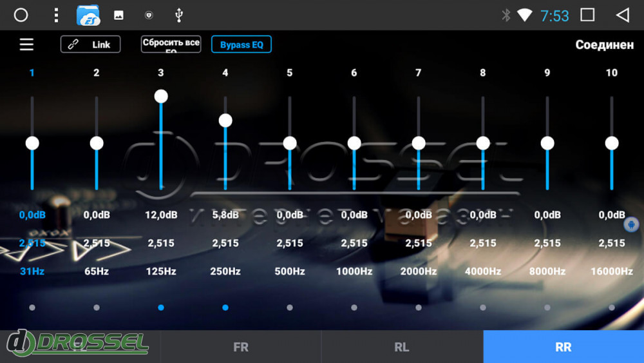Tap the home circle icon
644x363 pixels.
(x=21, y=15)
